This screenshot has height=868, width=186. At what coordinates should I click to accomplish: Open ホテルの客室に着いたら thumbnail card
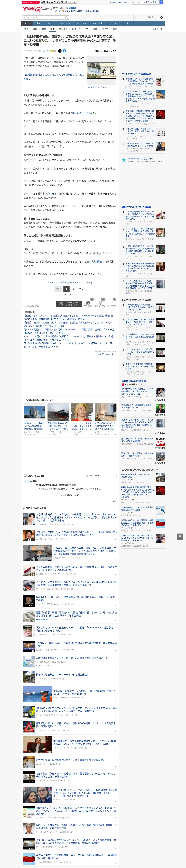[x=105, y=420]
